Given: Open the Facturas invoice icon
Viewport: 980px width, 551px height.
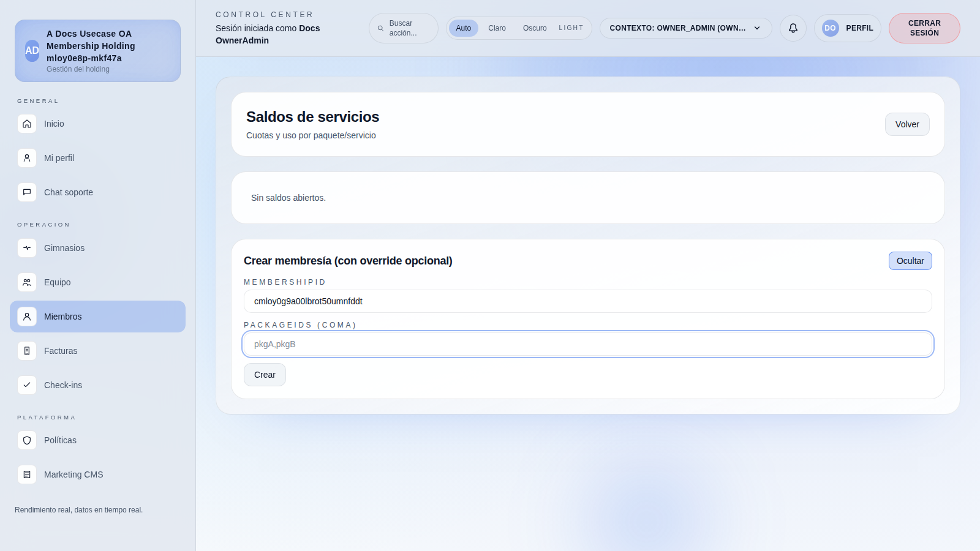Looking at the screenshot, I should tap(27, 351).
